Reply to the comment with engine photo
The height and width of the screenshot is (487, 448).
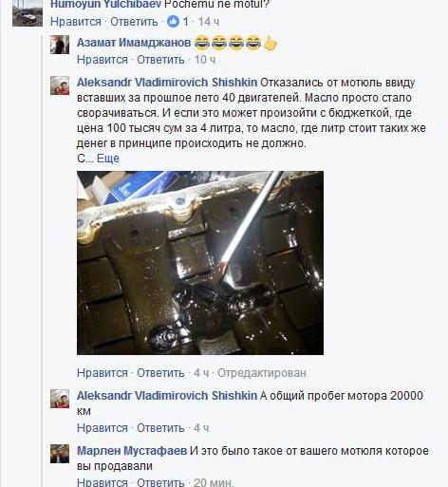(x=160, y=373)
